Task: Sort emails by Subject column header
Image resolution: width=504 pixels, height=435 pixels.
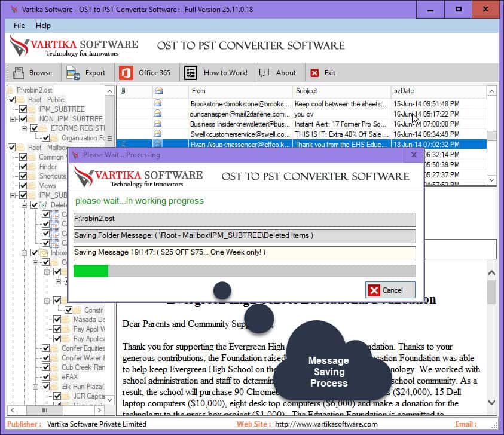Action: (341, 91)
